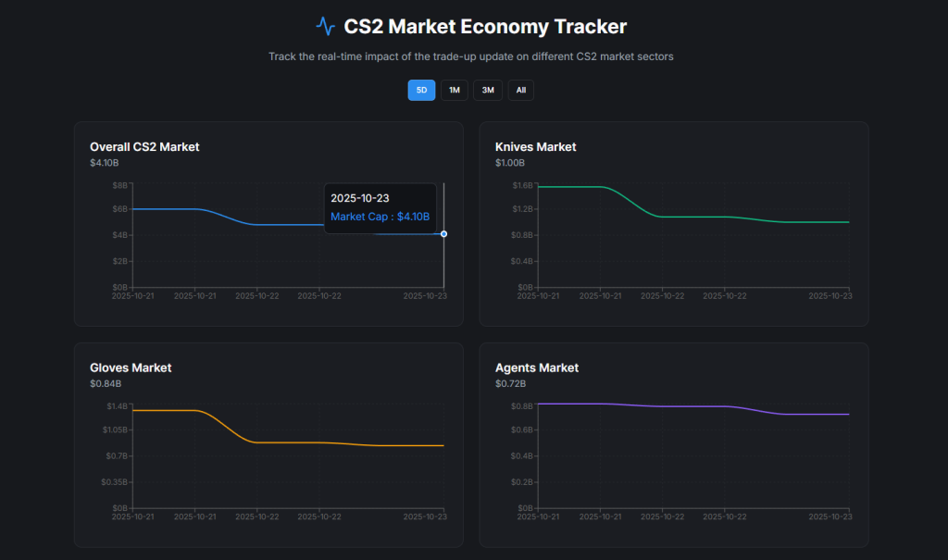Click the CS2 Market Economy Tracker title

tap(485, 26)
